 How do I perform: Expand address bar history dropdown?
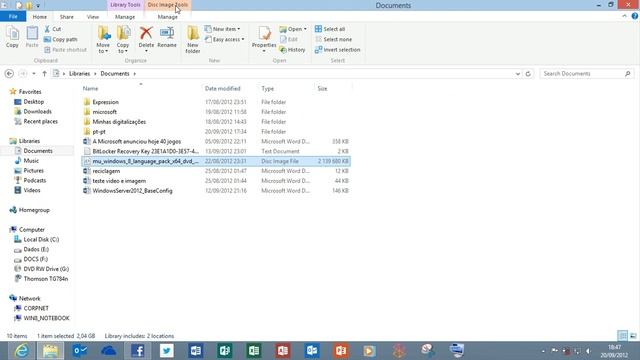(x=518, y=74)
